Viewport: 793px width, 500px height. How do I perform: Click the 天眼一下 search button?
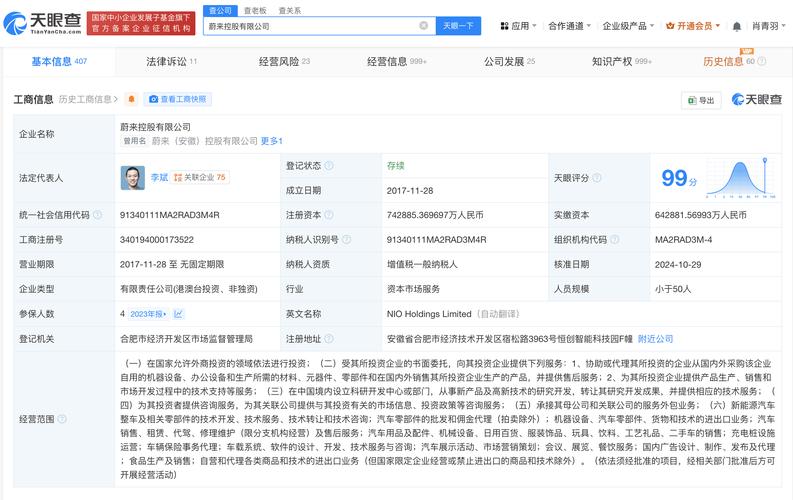(x=458, y=26)
